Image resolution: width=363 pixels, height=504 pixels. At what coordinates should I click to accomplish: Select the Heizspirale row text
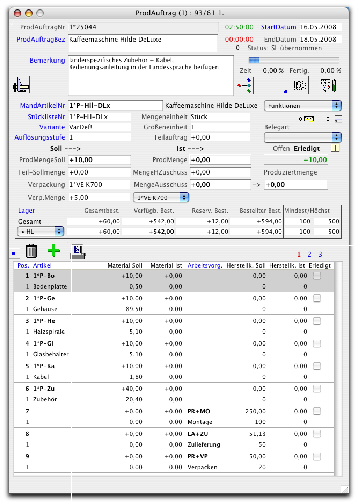(x=49, y=332)
